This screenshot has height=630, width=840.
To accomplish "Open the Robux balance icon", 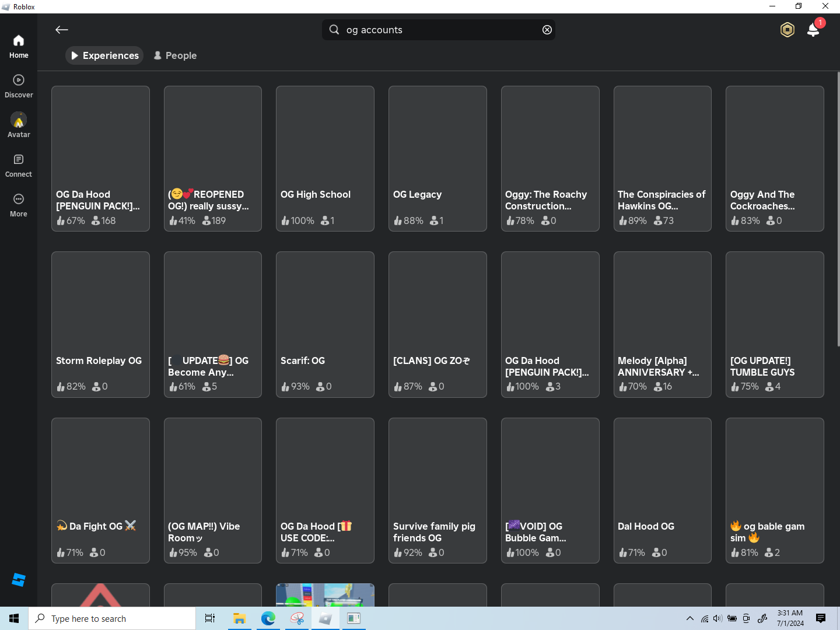I will coord(787,30).
